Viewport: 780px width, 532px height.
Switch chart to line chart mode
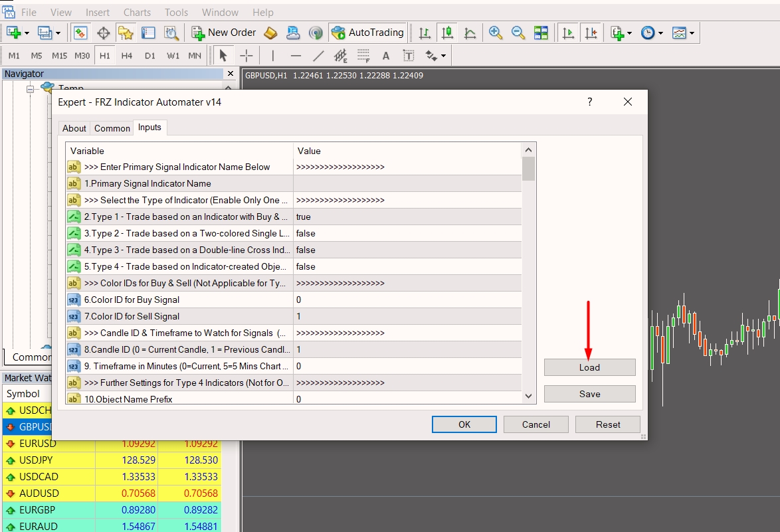point(470,33)
